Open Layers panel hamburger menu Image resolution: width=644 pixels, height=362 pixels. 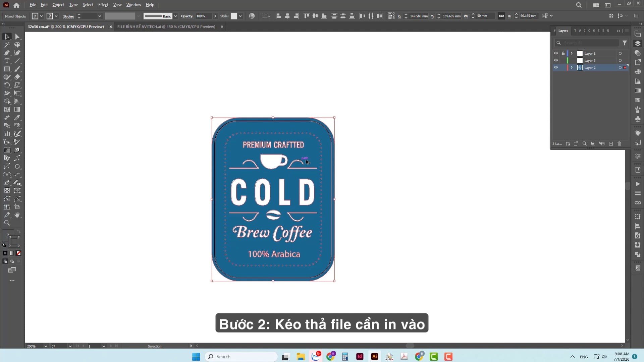pyautogui.click(x=627, y=31)
